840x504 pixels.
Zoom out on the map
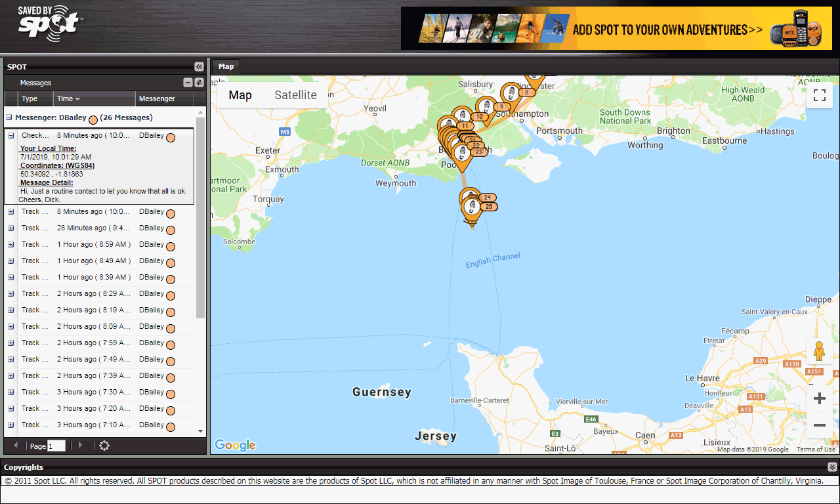819,425
